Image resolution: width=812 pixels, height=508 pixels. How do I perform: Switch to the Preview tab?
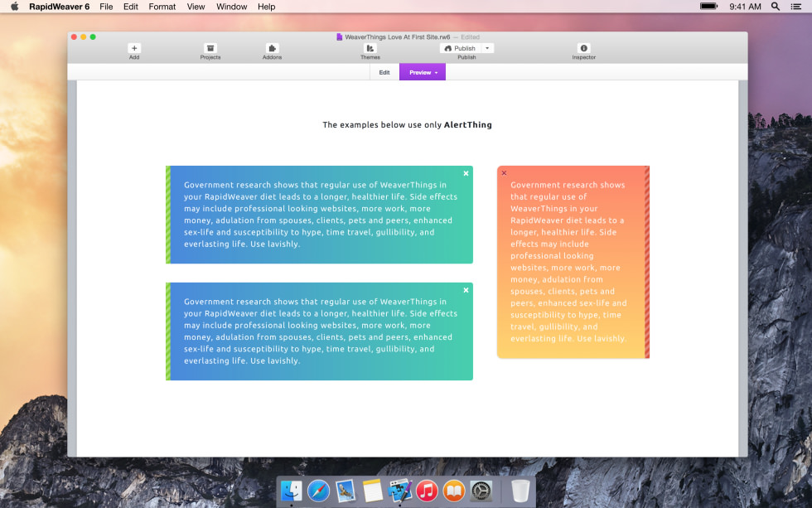(x=423, y=72)
